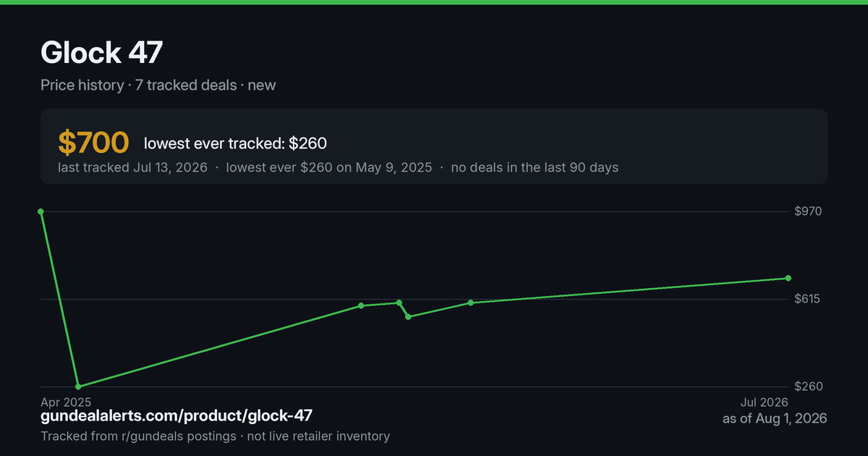This screenshot has width=868, height=456.
Task: Click the lowest data point at $260
Action: click(78, 387)
